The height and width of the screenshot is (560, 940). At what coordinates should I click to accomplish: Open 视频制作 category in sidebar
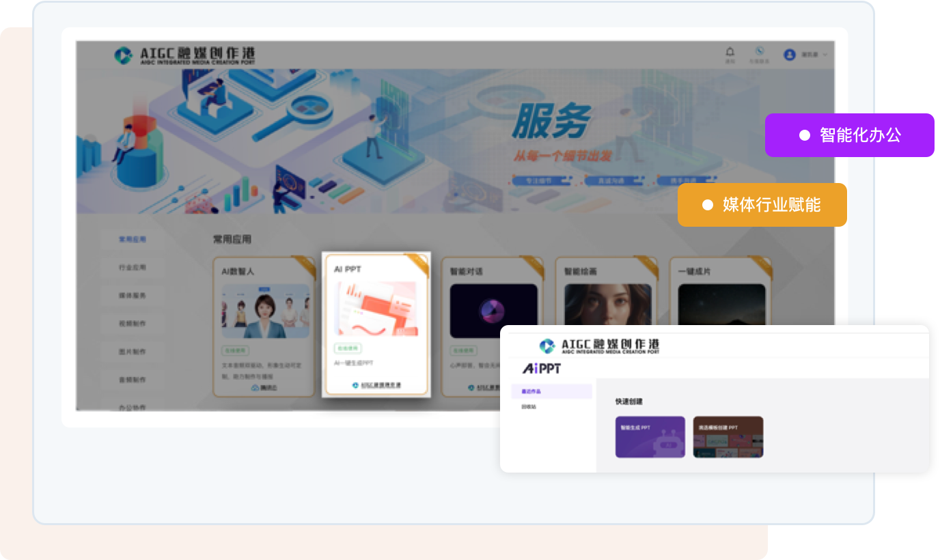click(x=133, y=324)
